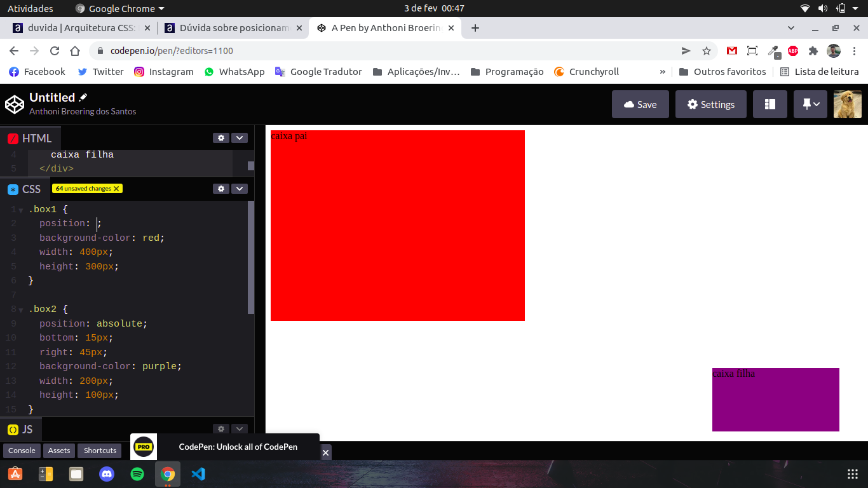Click Unlock all of CodePen link
The height and width of the screenshot is (488, 868).
point(238,447)
